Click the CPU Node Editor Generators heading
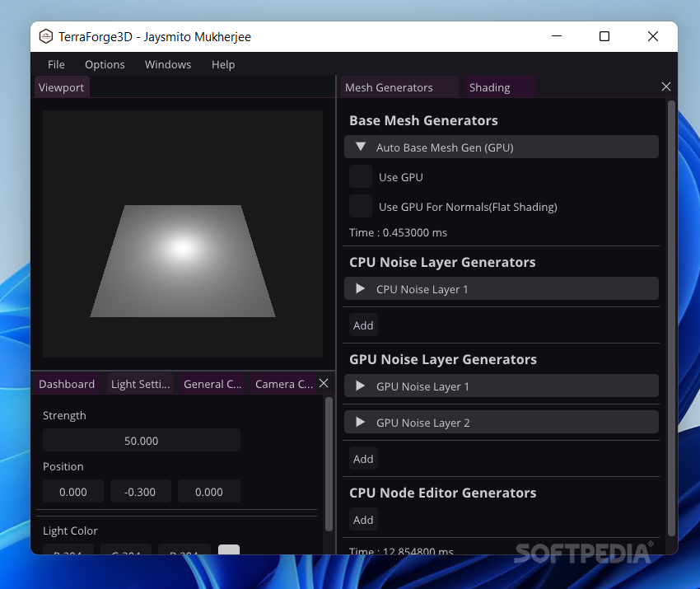The image size is (700, 589). pyautogui.click(x=443, y=493)
